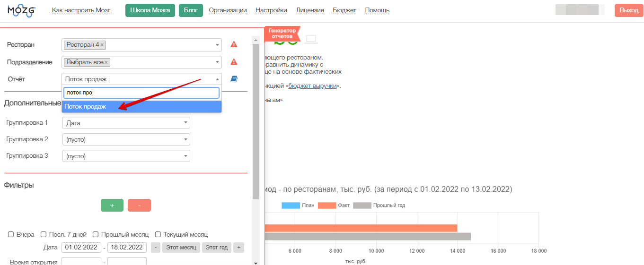Open the Группировка 1 dropdown set to Дата
The image size is (644, 265).
pos(126,123)
